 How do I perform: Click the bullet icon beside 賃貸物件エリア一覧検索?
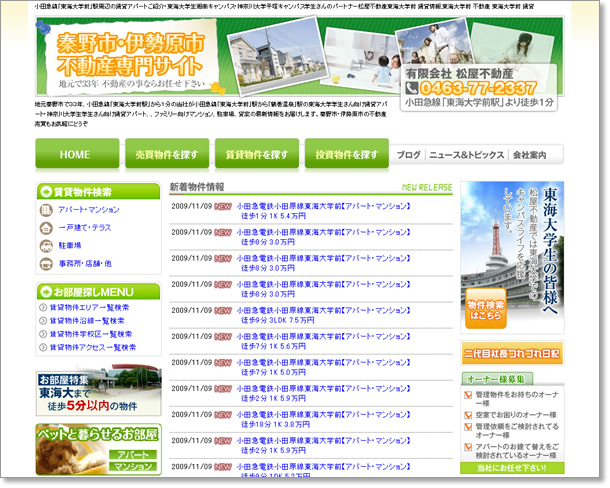[43, 308]
